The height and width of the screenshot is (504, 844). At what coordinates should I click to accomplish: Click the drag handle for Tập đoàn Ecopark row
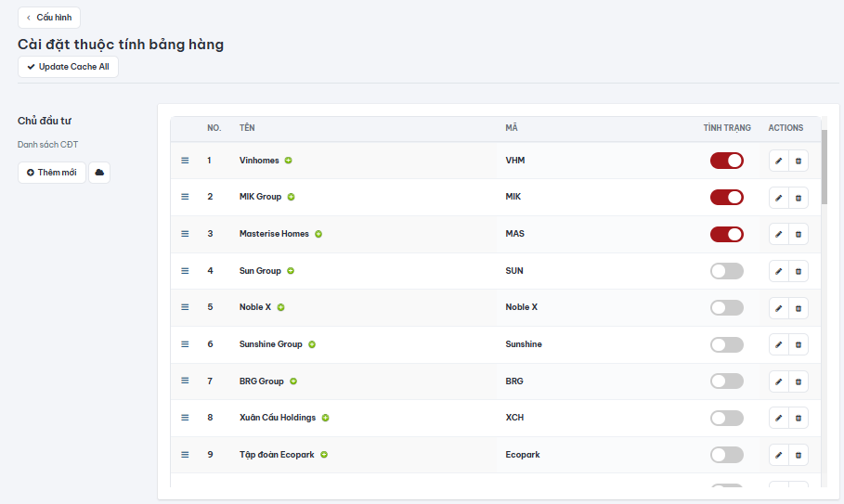(185, 455)
